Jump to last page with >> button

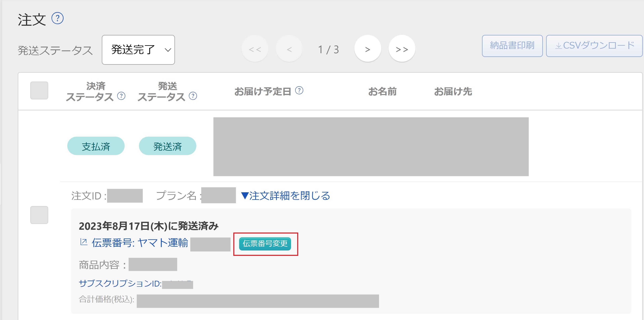[x=402, y=49]
